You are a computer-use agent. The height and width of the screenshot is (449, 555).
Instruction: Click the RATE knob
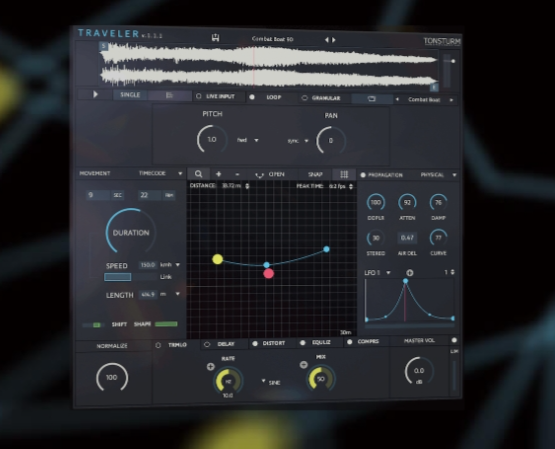[x=228, y=381]
